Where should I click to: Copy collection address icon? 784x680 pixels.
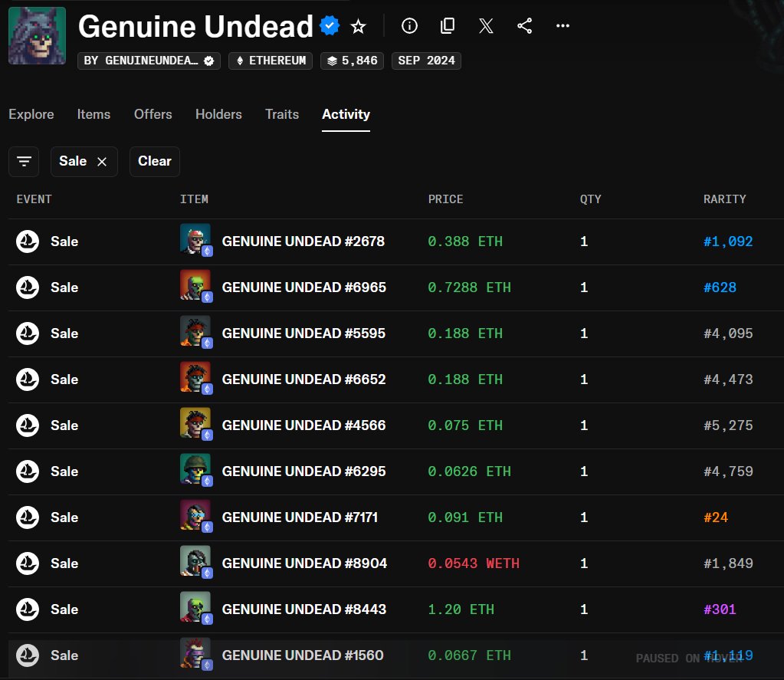point(448,25)
